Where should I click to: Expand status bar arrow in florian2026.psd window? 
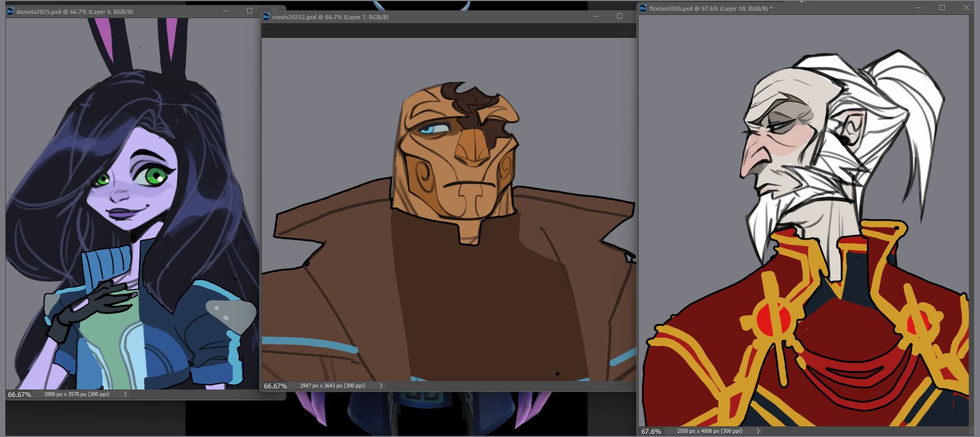pos(758,431)
